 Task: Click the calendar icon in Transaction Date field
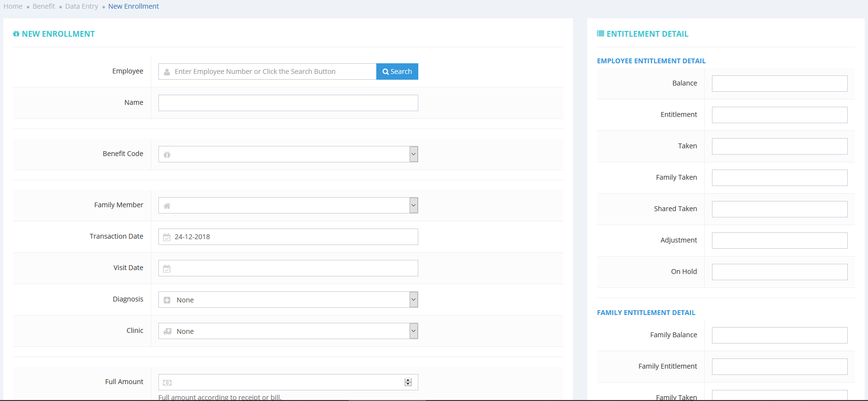[x=167, y=237]
